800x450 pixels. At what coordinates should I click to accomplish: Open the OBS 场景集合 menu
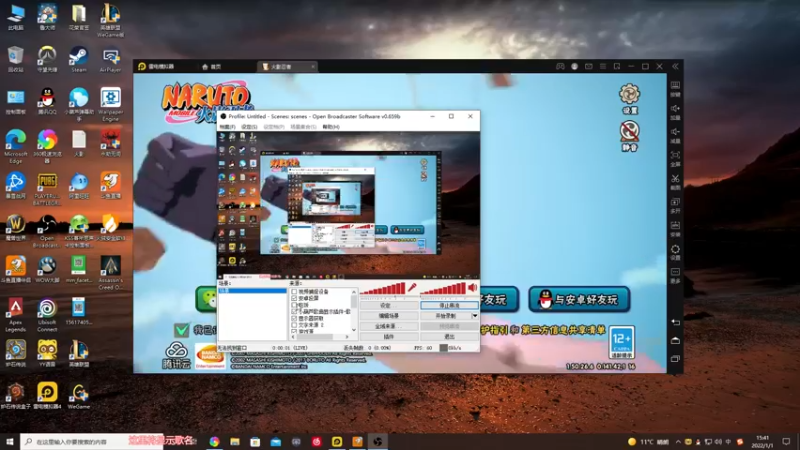pyautogui.click(x=303, y=127)
